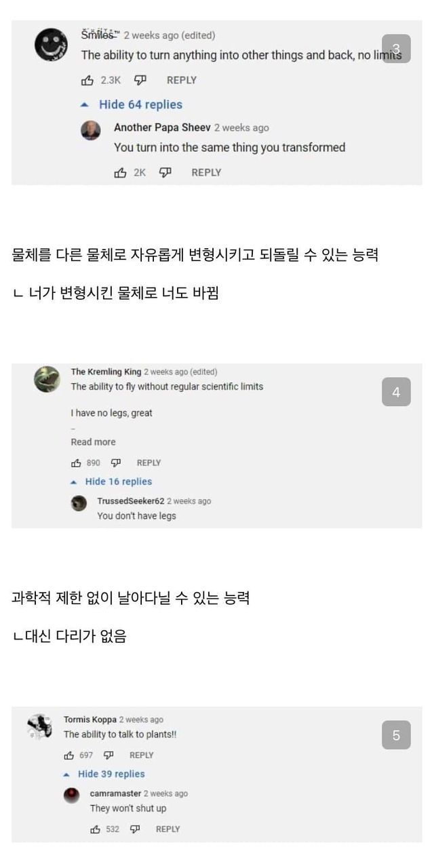Like camramaster's reply about plants

point(95,829)
